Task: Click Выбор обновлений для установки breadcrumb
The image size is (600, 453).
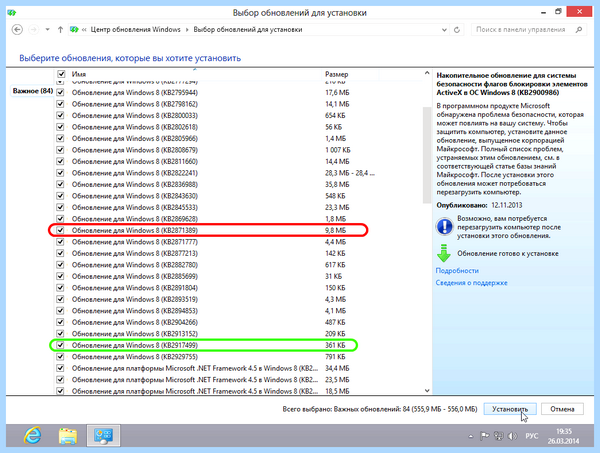Action: point(248,29)
